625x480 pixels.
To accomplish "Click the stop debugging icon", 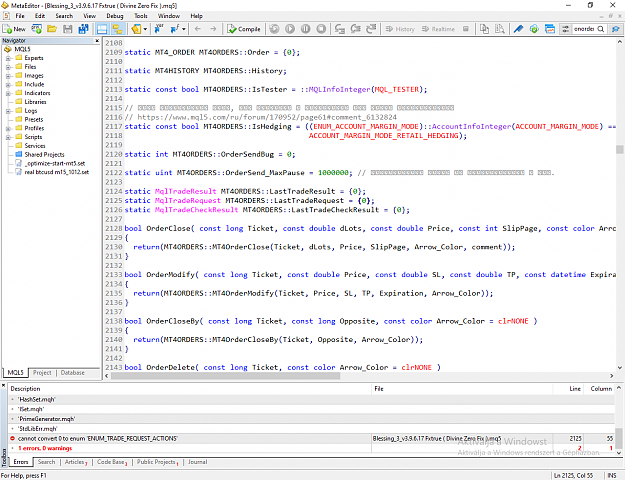I will click(x=321, y=29).
